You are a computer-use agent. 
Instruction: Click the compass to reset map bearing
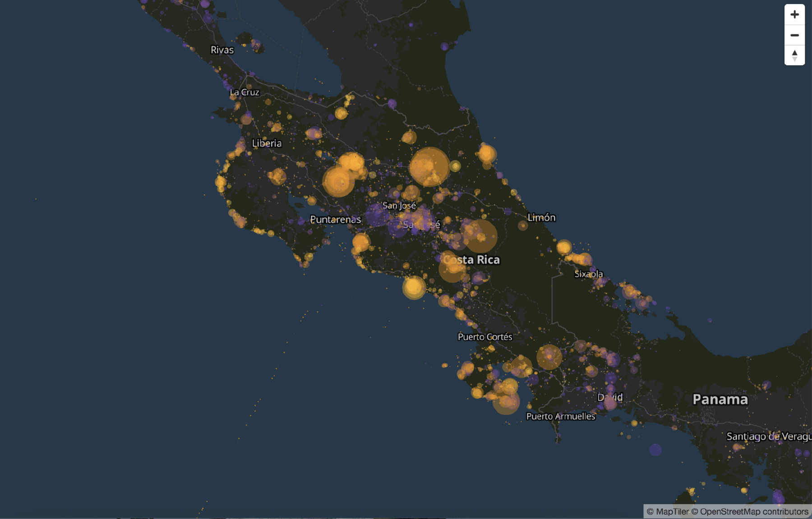pyautogui.click(x=795, y=55)
